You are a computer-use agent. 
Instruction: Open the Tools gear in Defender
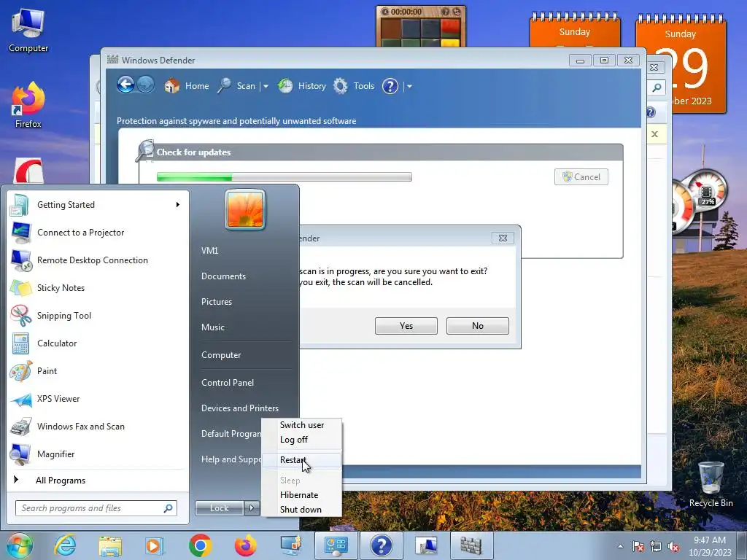coord(354,86)
